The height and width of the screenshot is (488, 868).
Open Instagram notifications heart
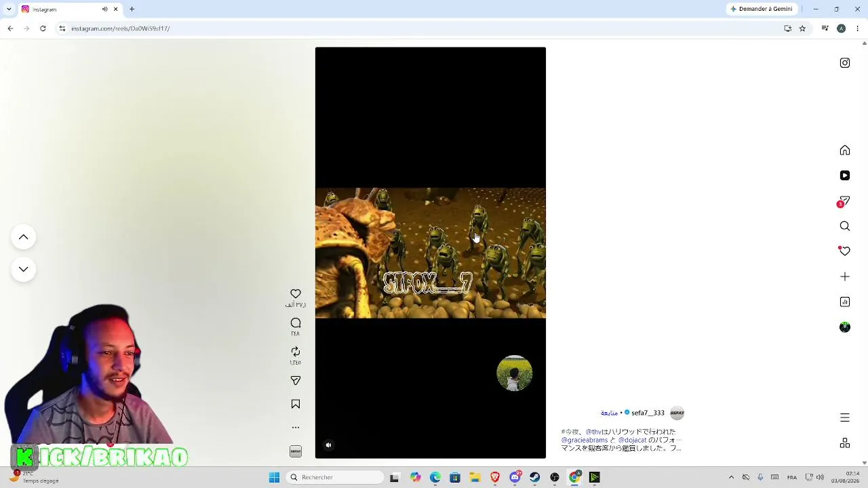pyautogui.click(x=845, y=251)
